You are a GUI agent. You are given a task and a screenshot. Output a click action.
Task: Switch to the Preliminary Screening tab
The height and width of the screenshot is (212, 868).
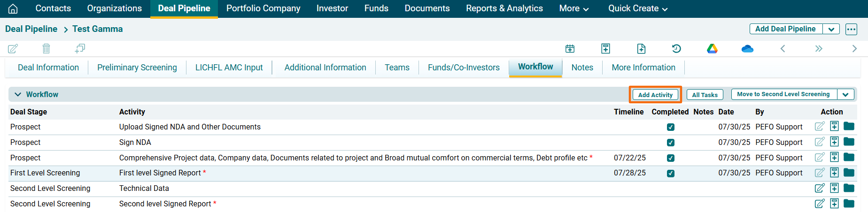point(137,68)
